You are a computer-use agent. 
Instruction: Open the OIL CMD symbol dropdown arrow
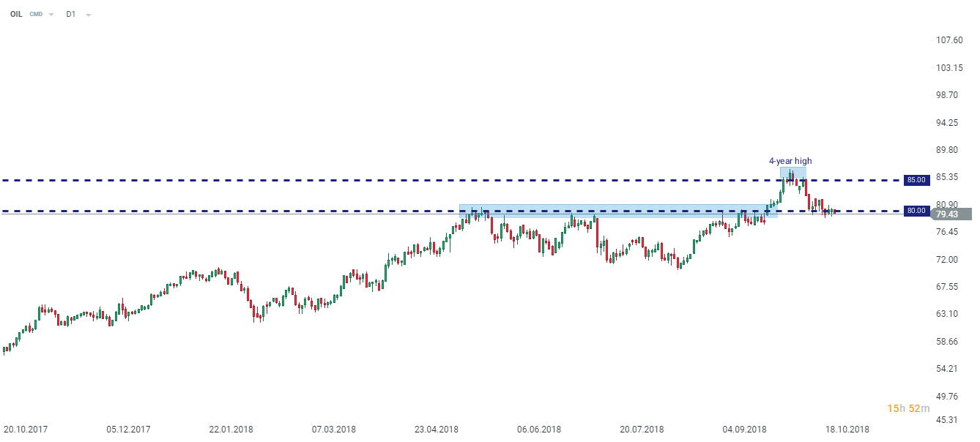pos(51,15)
